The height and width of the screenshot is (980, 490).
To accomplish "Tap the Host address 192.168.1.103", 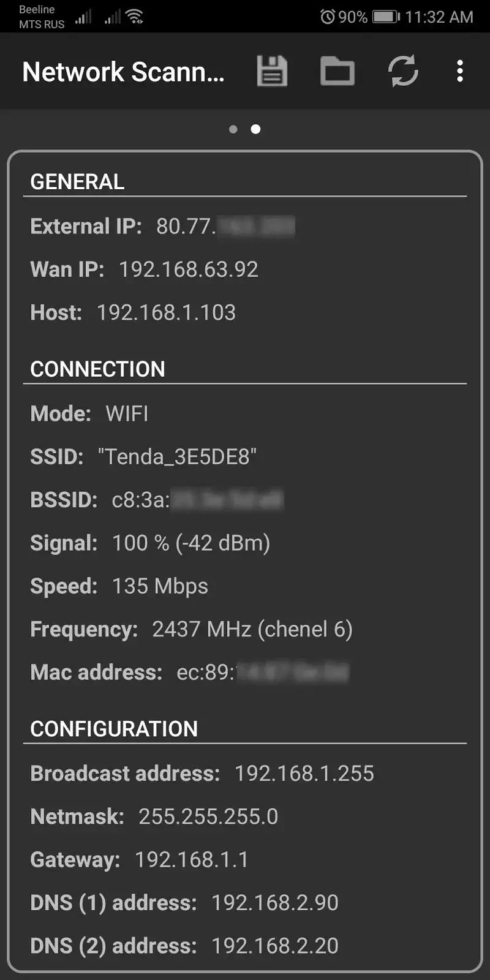I will click(167, 312).
